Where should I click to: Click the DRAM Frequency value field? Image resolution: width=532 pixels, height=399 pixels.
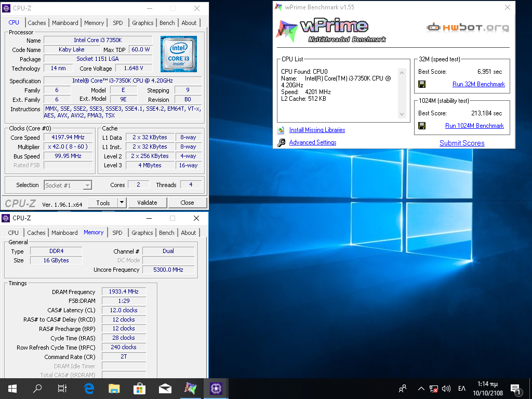124,292
